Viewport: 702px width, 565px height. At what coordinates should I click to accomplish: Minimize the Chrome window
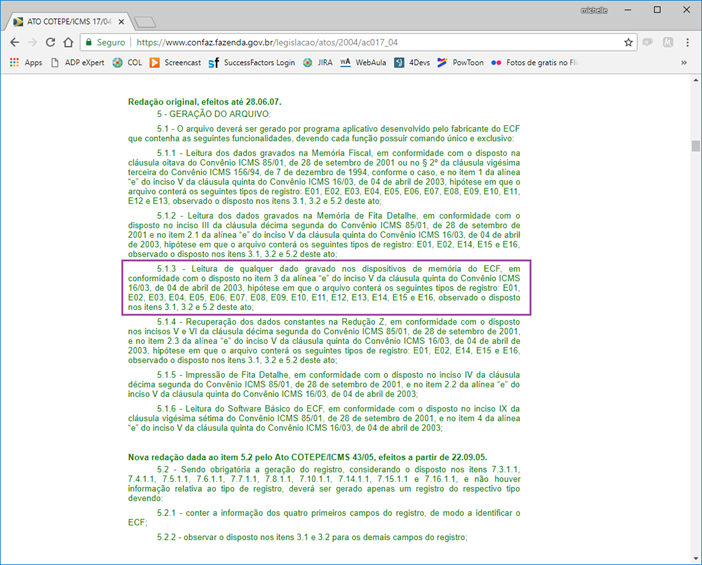coord(628,10)
